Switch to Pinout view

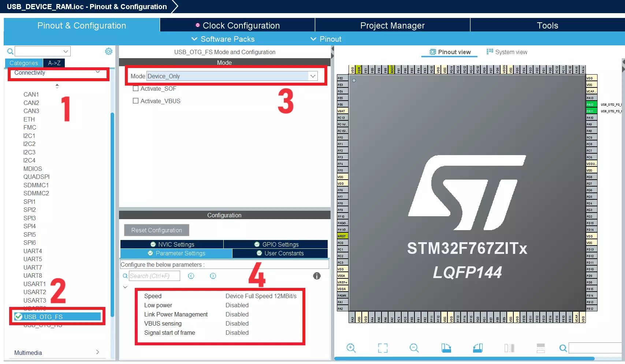coord(450,52)
